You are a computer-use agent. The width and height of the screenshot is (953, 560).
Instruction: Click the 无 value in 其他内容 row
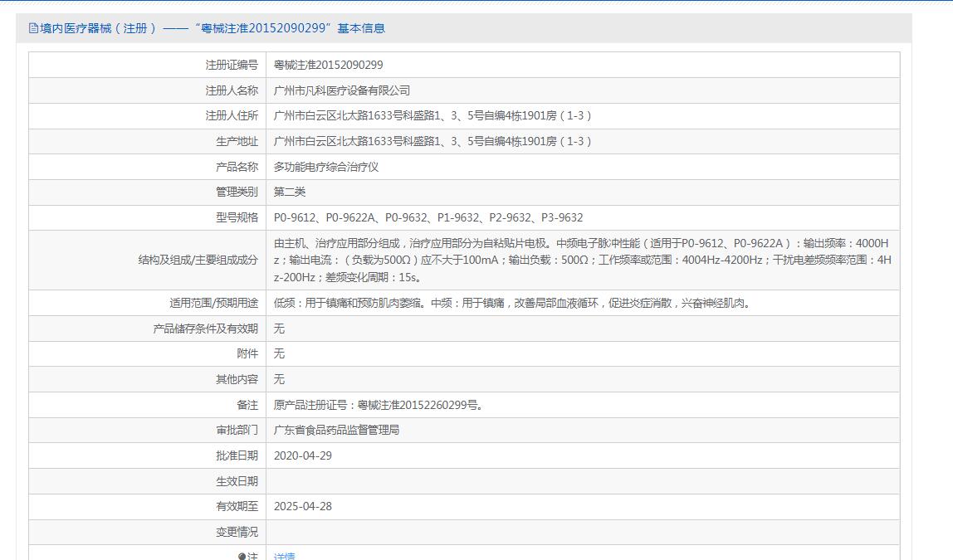tap(279, 379)
